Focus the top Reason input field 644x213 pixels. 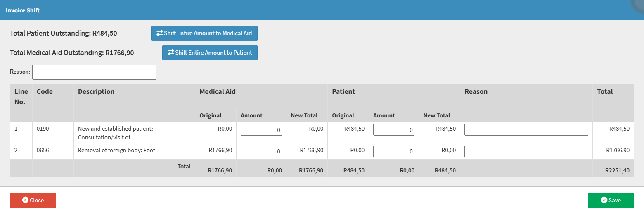(x=94, y=72)
